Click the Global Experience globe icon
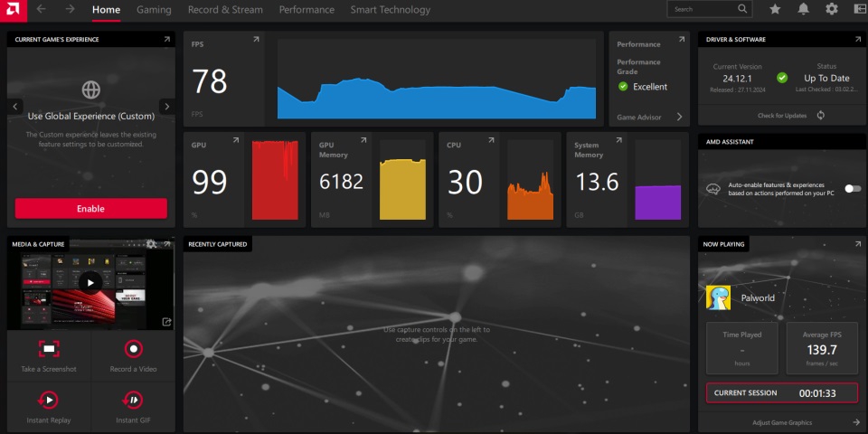The image size is (868, 434). pos(91,90)
